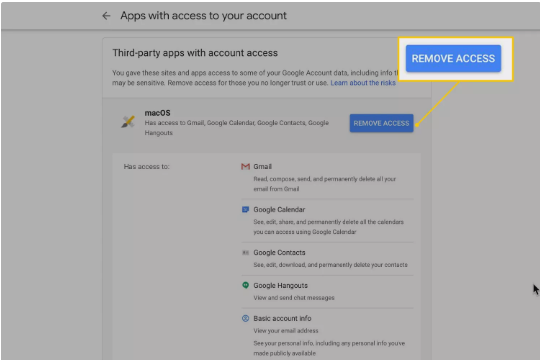Click the large highlighted REMOVE ACCESS callout

point(453,59)
